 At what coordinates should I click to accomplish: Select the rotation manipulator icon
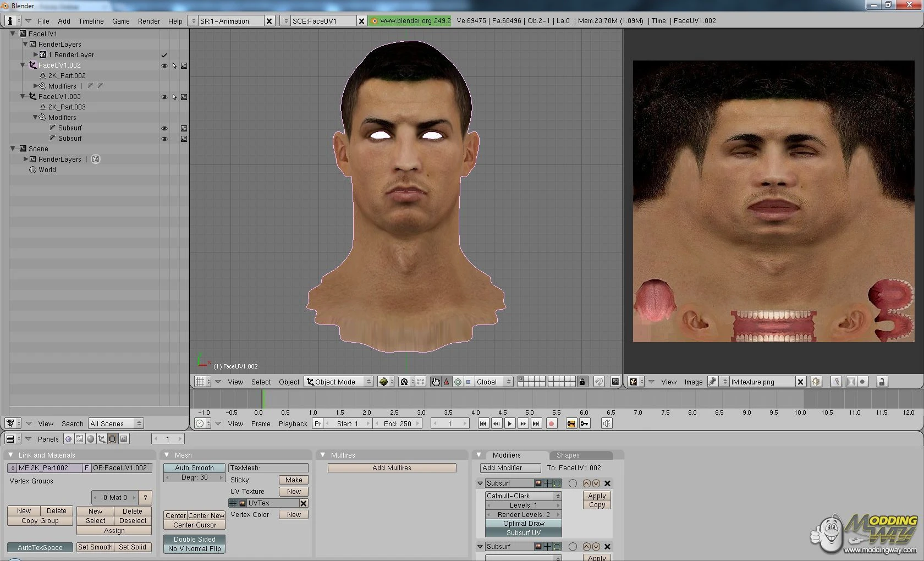(458, 382)
